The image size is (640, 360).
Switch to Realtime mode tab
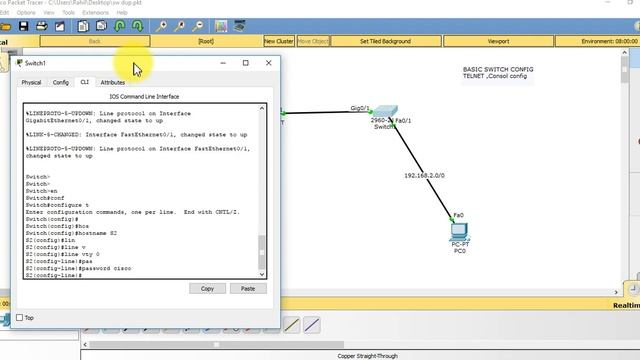coord(626,305)
